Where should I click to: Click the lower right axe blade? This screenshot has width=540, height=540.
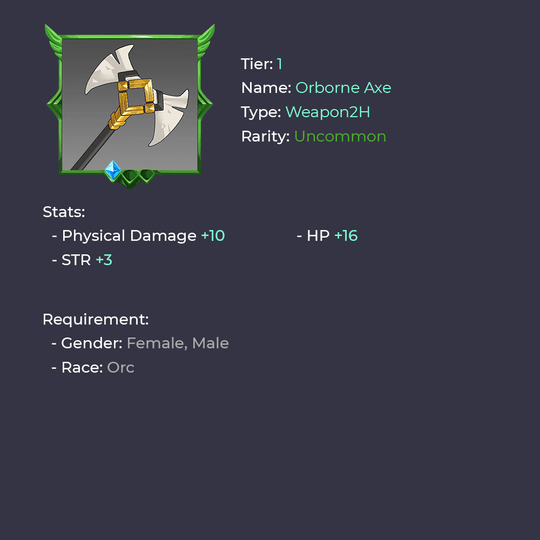click(x=169, y=117)
